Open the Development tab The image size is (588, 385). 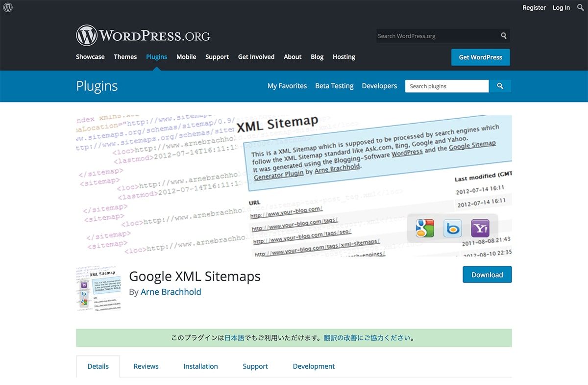pos(314,366)
